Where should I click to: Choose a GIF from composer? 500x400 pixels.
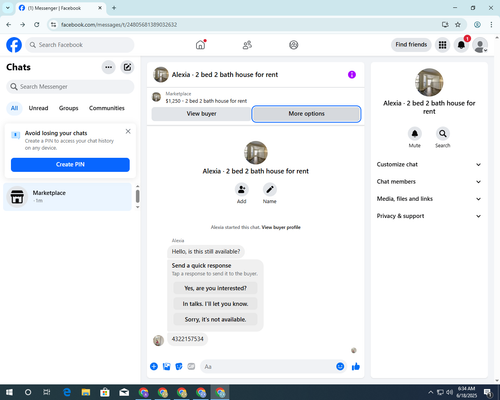click(x=191, y=367)
